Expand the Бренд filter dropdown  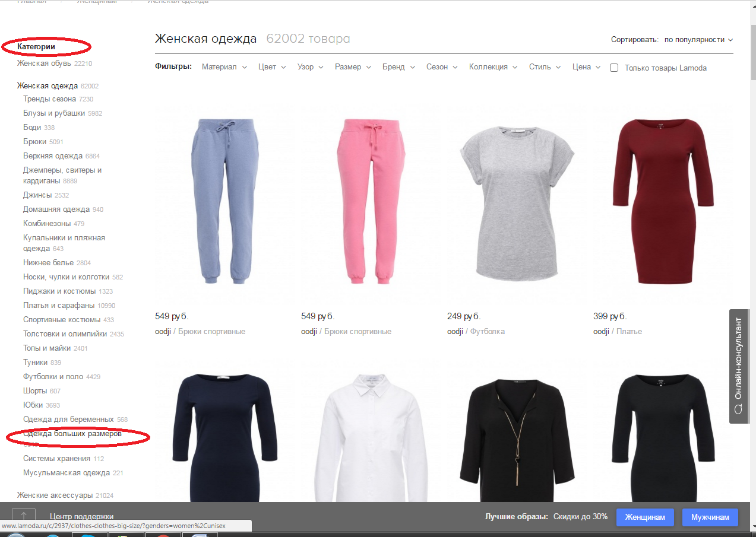398,67
